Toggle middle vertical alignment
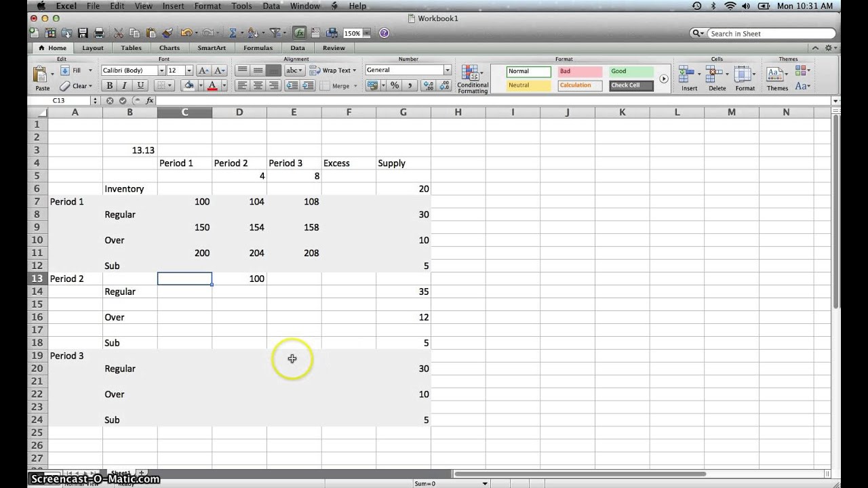 (258, 70)
